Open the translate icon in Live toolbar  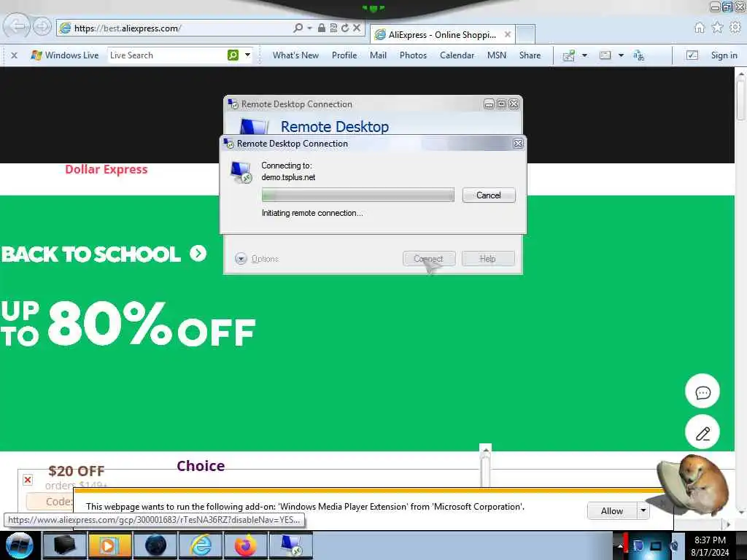[x=638, y=55]
